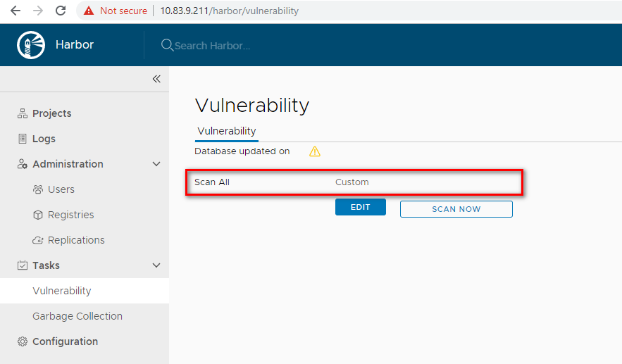
Task: Select the Vulnerability tab
Action: [227, 131]
